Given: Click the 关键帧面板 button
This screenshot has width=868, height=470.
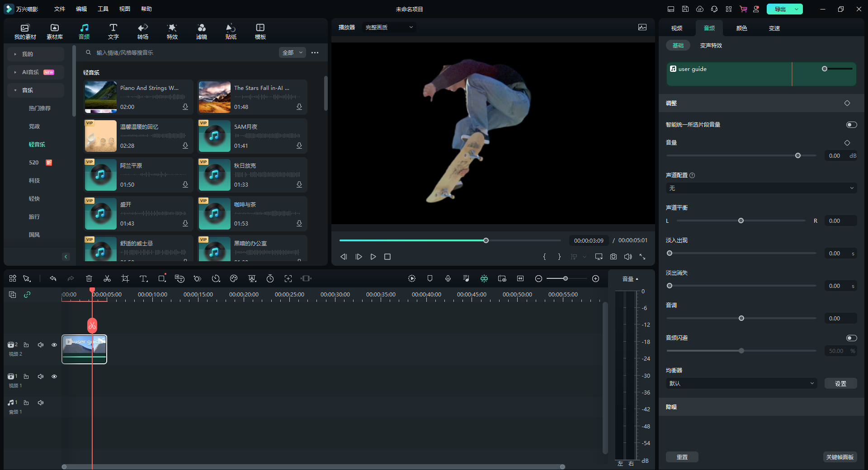Looking at the screenshot, I should coord(840,457).
